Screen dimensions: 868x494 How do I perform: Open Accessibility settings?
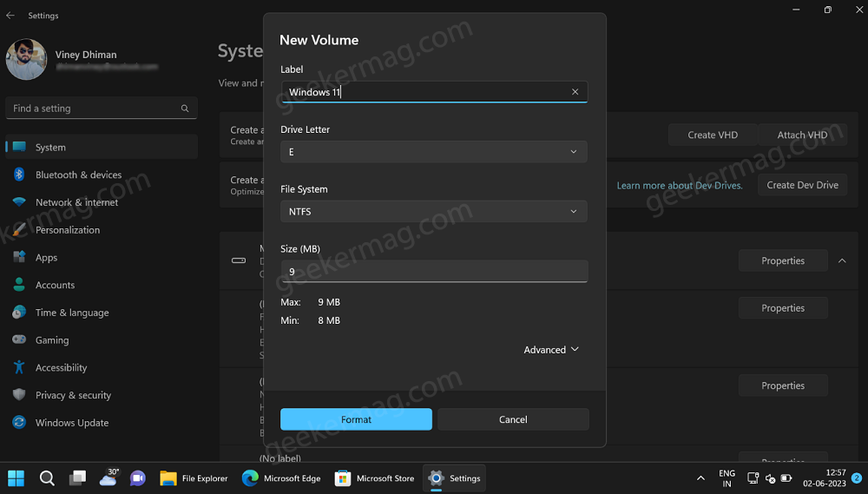click(102, 368)
